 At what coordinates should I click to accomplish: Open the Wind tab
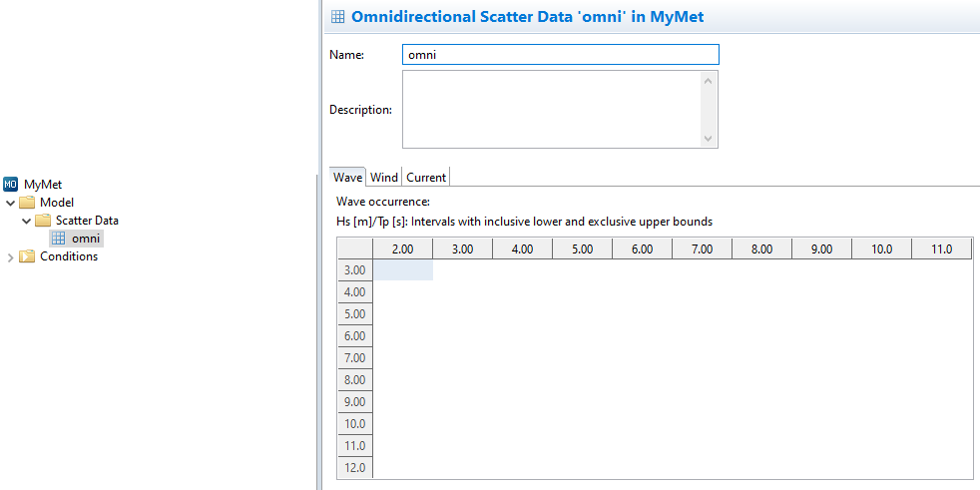(x=384, y=177)
